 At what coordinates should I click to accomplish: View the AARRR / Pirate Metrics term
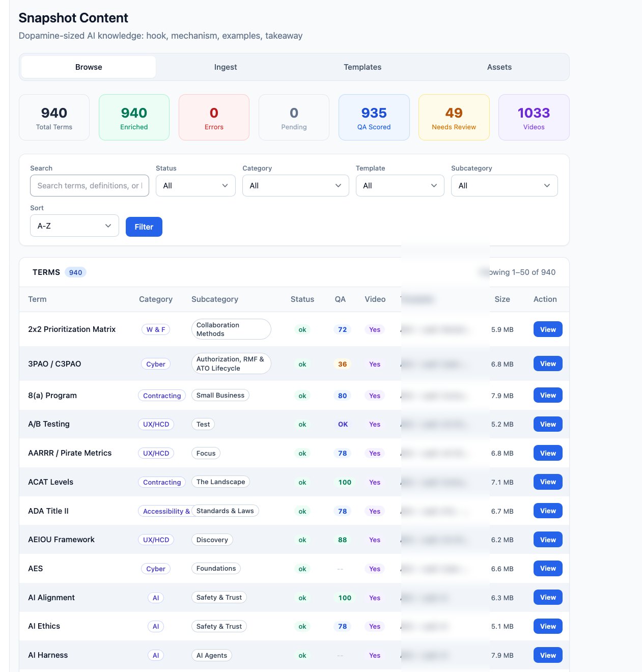548,453
